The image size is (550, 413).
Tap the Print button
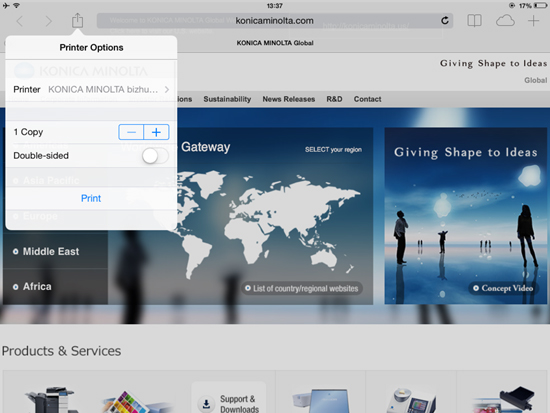pos(91,198)
